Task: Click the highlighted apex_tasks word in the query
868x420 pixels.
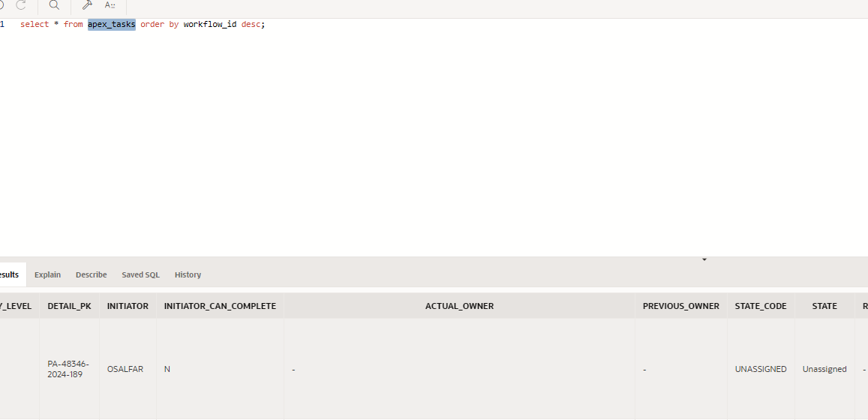Action: pyautogui.click(x=112, y=24)
